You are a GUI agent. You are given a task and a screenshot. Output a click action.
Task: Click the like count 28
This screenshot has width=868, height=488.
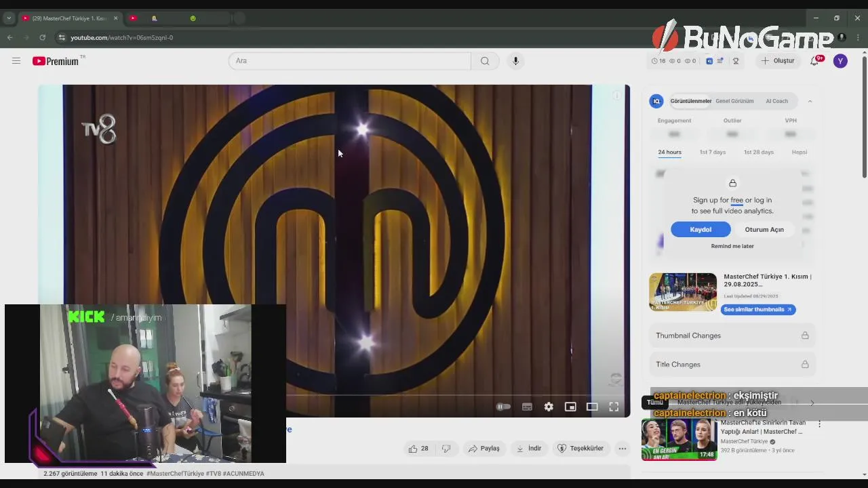[425, 449]
